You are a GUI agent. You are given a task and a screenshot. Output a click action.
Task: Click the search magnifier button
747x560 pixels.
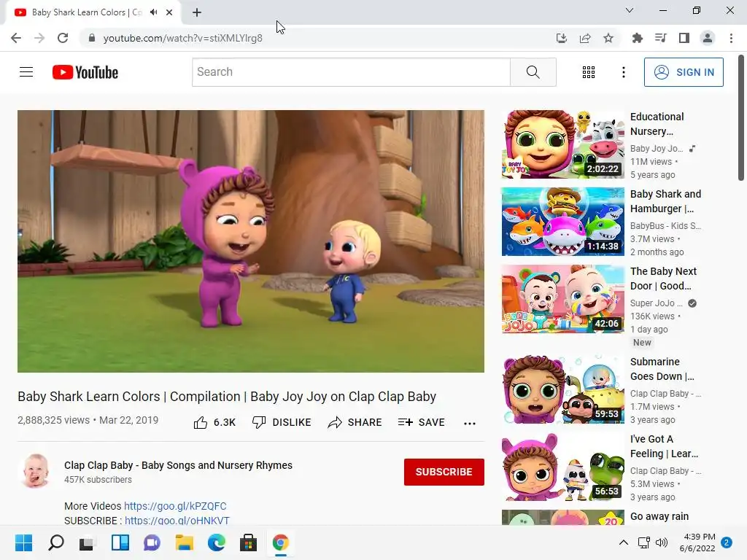coord(533,72)
